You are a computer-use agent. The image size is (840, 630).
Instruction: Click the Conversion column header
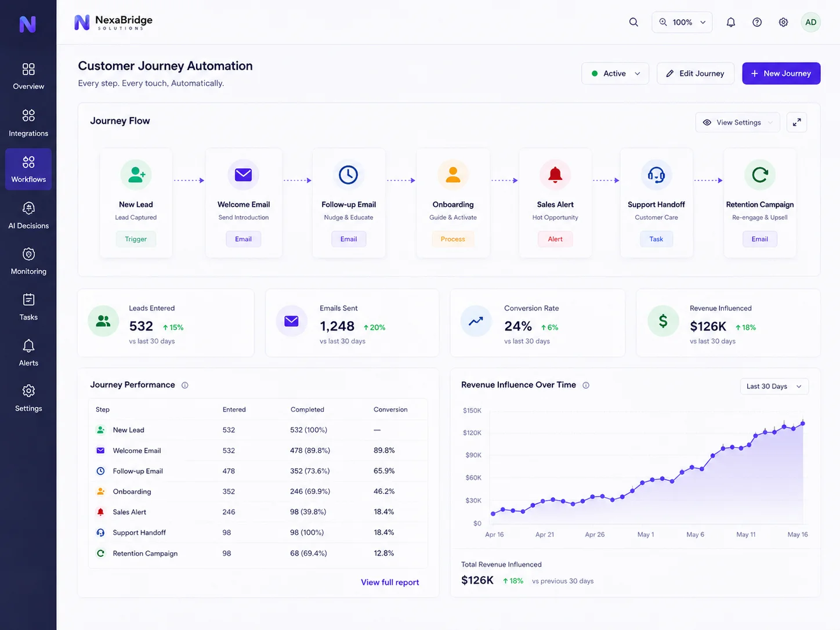pyautogui.click(x=390, y=410)
